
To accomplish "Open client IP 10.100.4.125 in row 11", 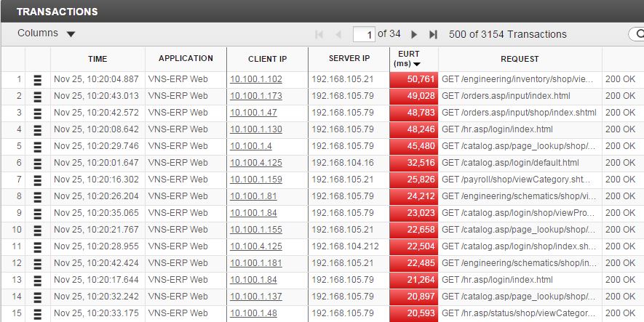I will click(256, 246).
